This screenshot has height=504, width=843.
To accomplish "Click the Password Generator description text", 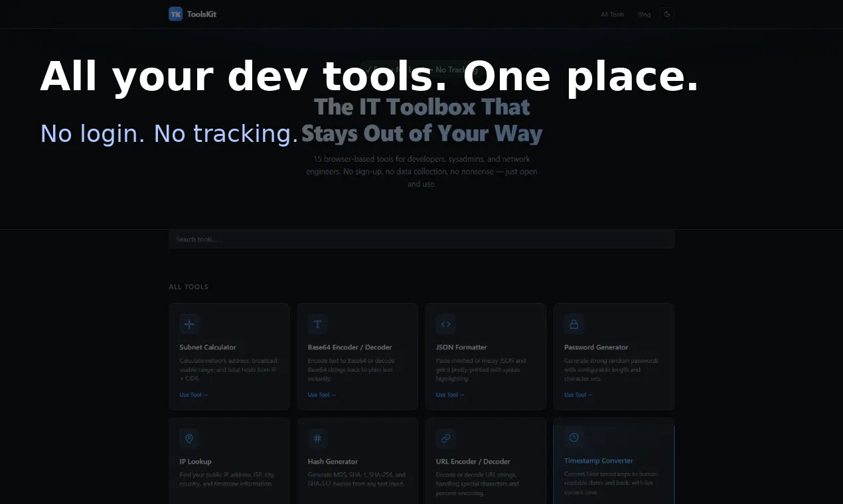I will [611, 370].
